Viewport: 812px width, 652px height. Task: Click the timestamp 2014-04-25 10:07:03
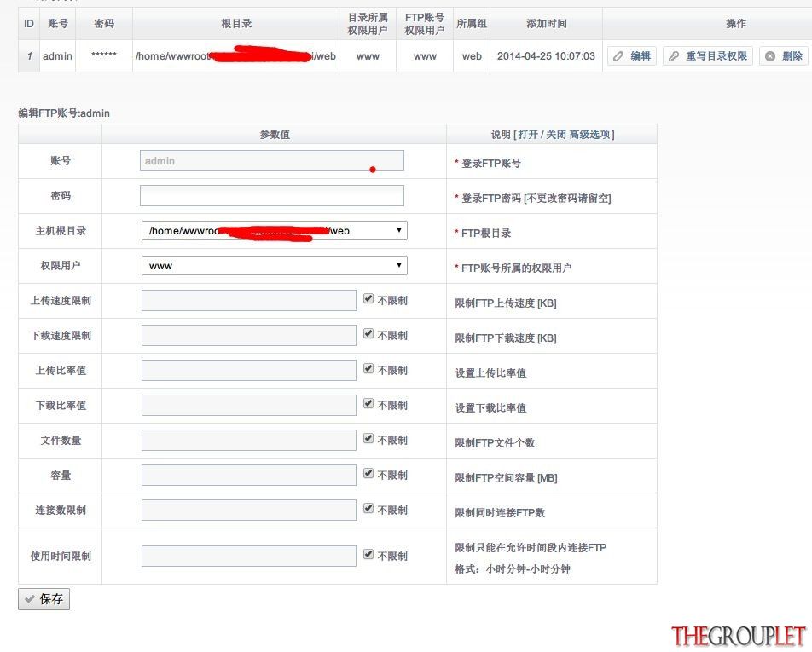(x=547, y=56)
